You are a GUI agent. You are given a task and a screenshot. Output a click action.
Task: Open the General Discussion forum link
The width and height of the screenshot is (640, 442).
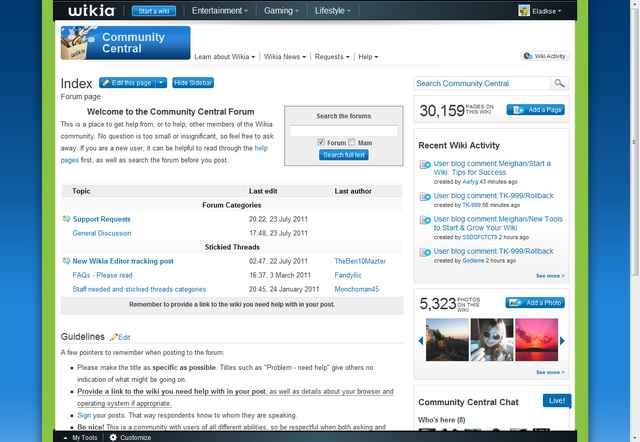point(102,233)
